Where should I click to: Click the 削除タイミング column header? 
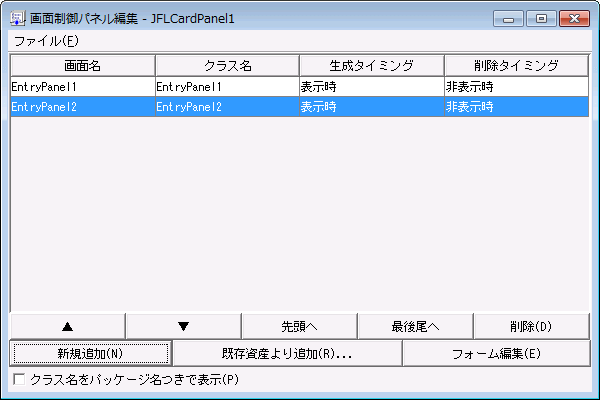pyautogui.click(x=517, y=66)
